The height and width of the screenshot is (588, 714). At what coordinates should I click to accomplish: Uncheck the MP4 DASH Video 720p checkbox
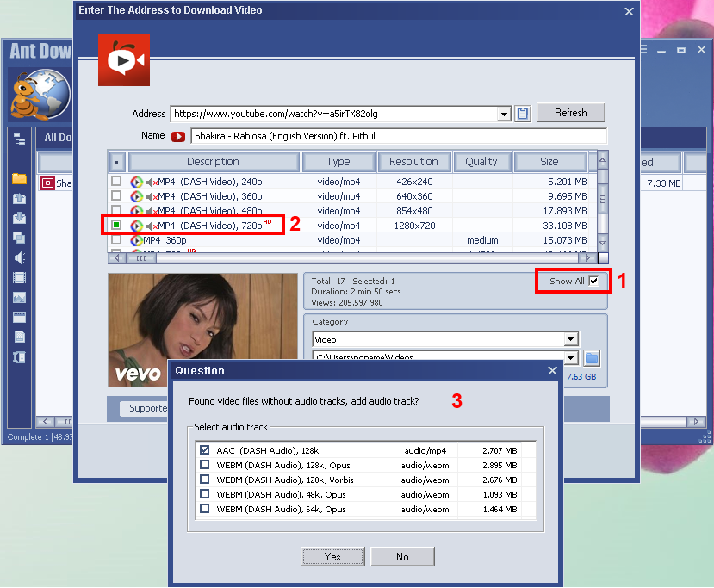pyautogui.click(x=116, y=225)
